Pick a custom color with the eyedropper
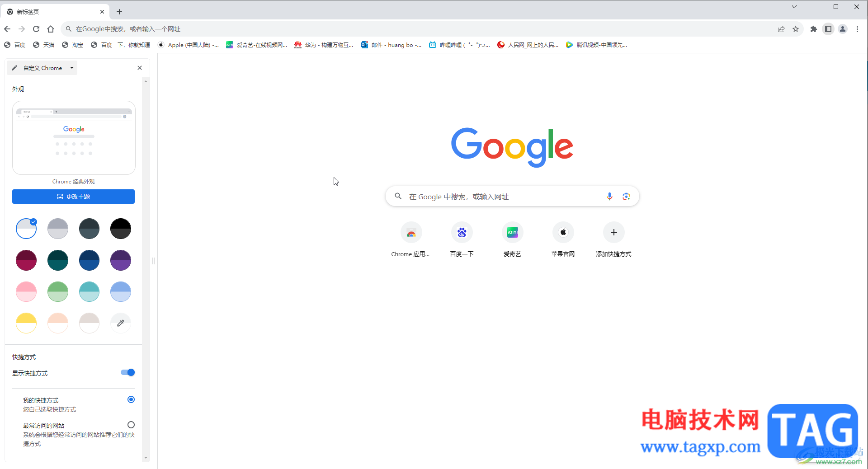The width and height of the screenshot is (868, 469). [x=121, y=323]
